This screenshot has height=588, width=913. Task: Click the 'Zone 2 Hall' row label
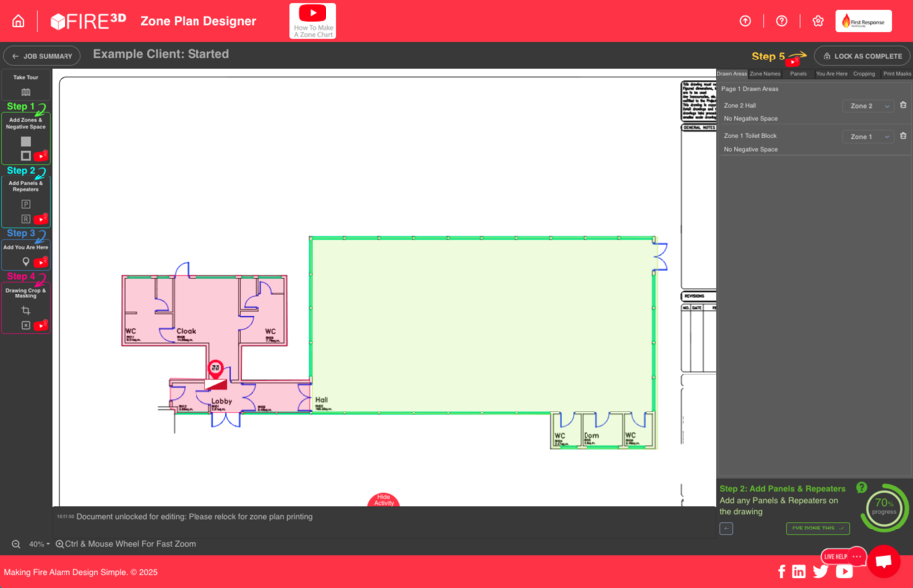pyautogui.click(x=740, y=106)
